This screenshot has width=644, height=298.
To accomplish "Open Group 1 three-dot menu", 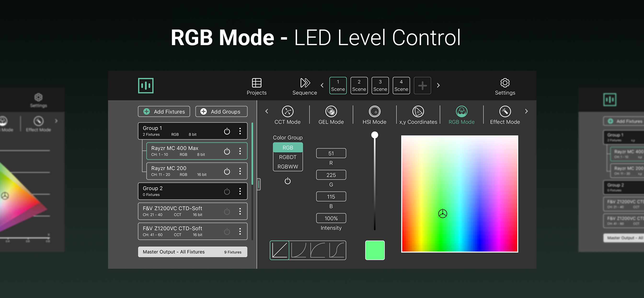I will coord(240,131).
